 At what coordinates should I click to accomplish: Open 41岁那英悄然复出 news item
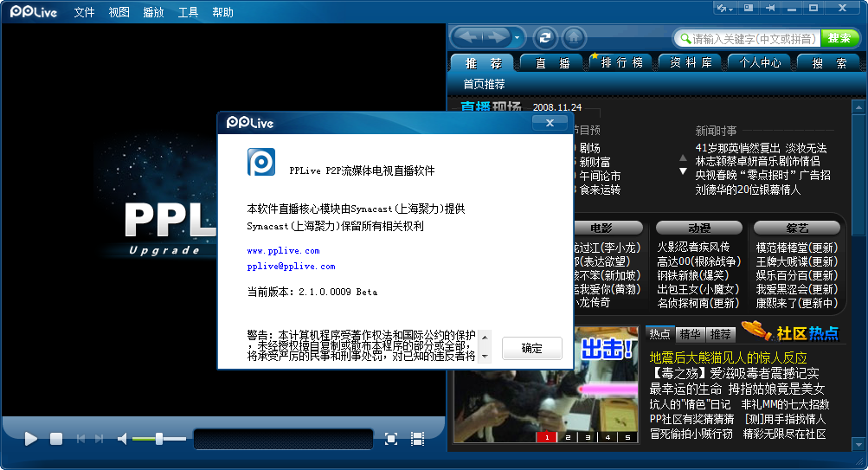761,148
